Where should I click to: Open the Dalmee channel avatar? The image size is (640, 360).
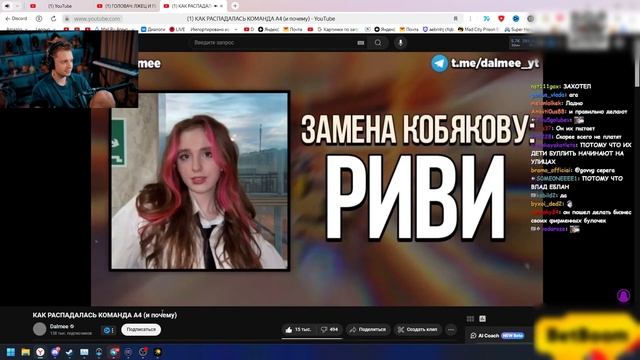[x=40, y=329]
